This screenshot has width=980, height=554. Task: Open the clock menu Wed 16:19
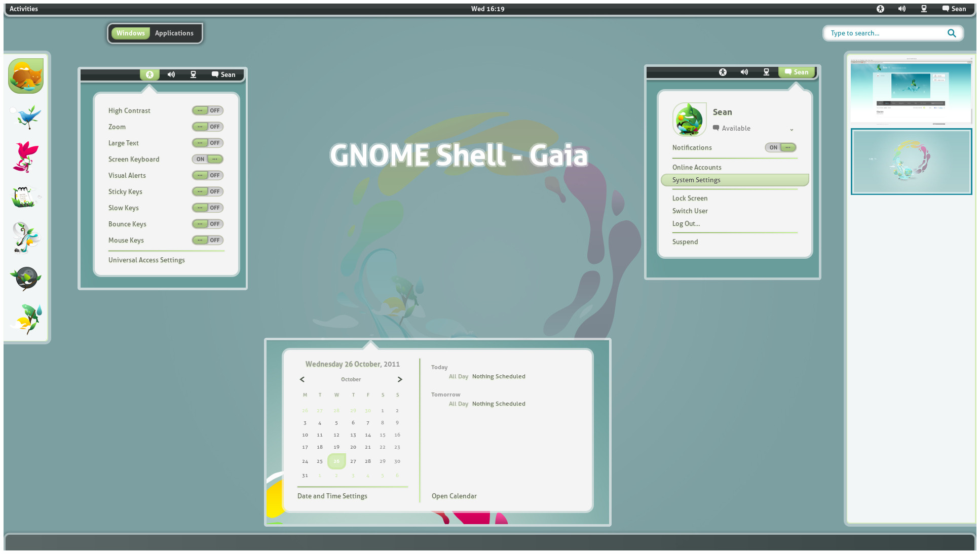pos(487,9)
